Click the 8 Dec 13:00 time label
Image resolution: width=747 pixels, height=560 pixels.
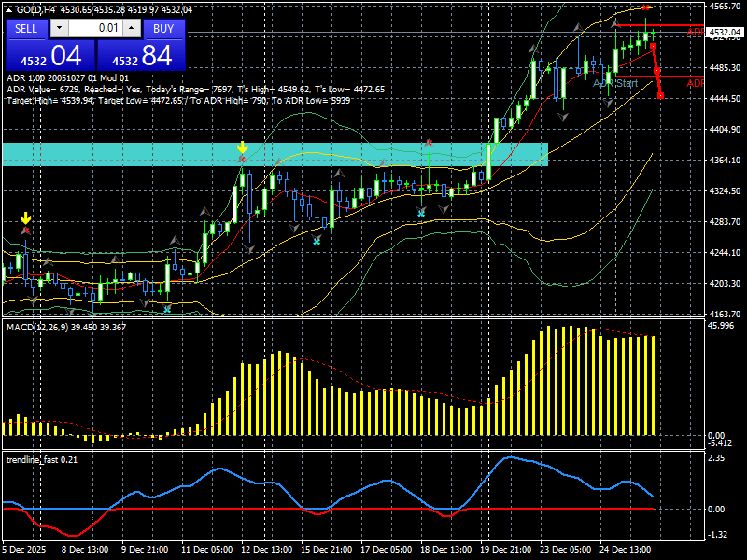85,549
